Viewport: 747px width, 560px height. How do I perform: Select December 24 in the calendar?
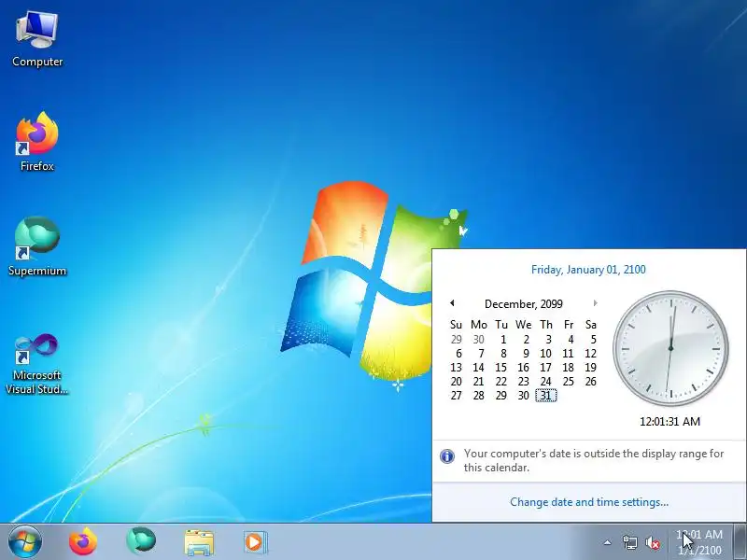coord(545,382)
